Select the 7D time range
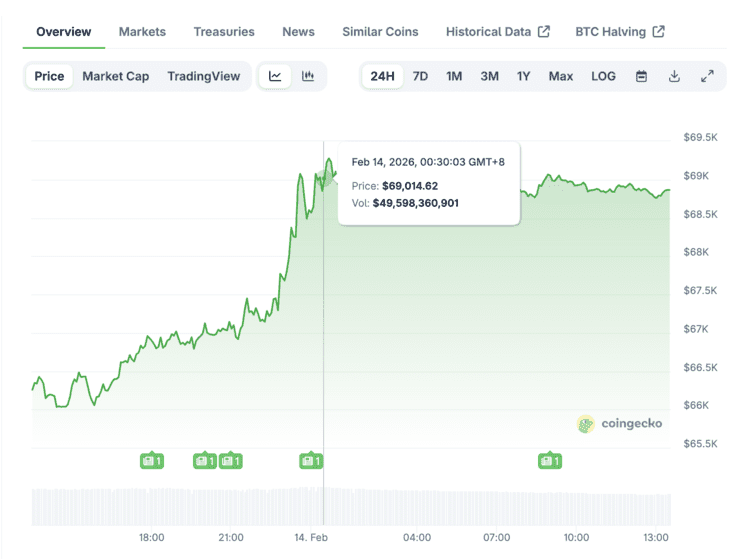Viewport: 750px width, 559px height. pyautogui.click(x=420, y=76)
